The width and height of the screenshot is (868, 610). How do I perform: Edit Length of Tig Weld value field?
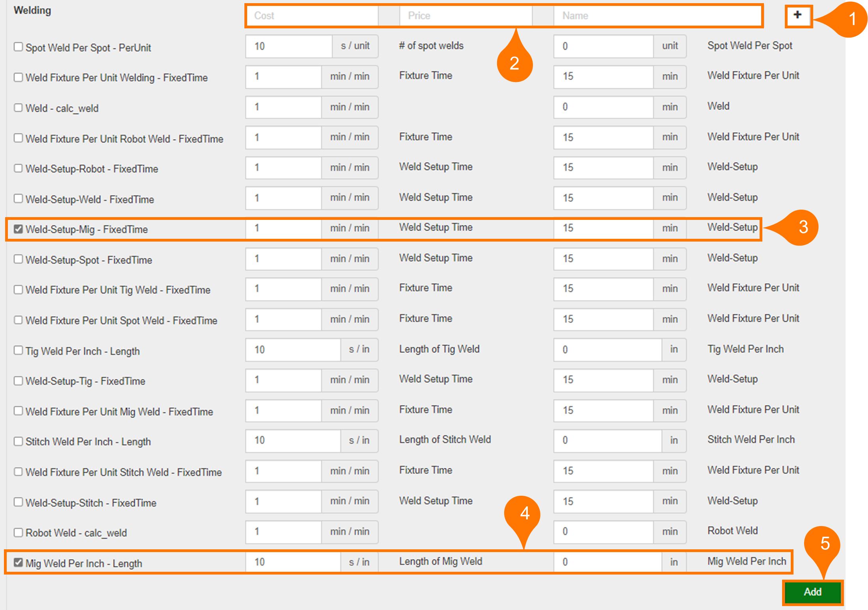click(607, 350)
